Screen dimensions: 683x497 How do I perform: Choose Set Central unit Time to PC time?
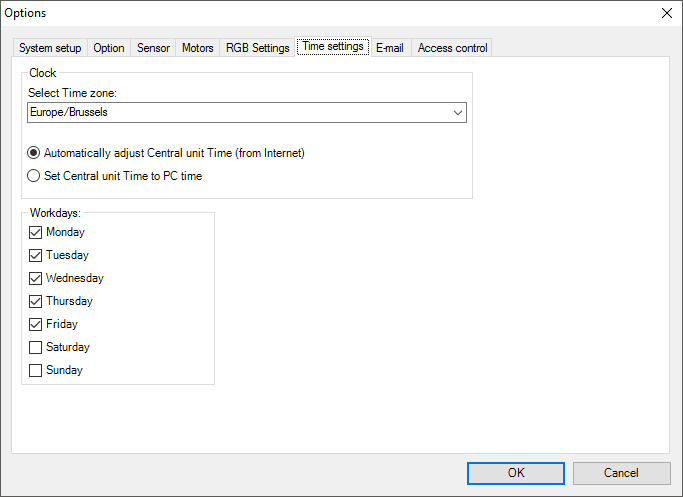click(x=36, y=177)
